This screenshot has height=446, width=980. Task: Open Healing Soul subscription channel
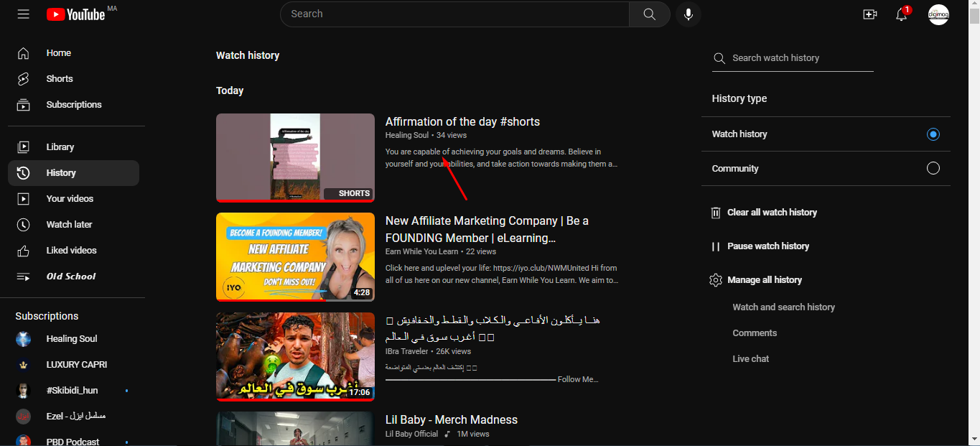[x=73, y=339]
